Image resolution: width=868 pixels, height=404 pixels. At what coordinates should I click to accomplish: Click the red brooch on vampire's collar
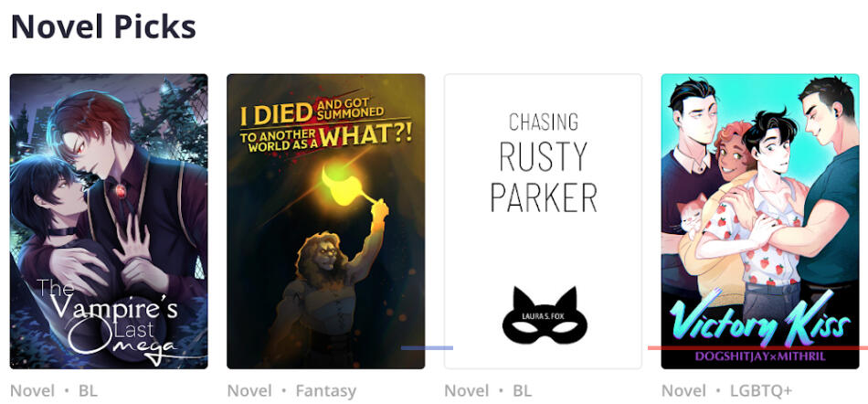(121, 191)
